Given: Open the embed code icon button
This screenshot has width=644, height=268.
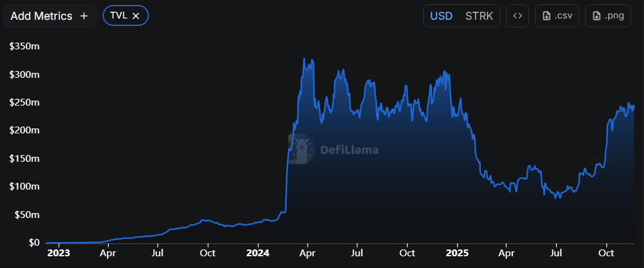Looking at the screenshot, I should [x=517, y=16].
